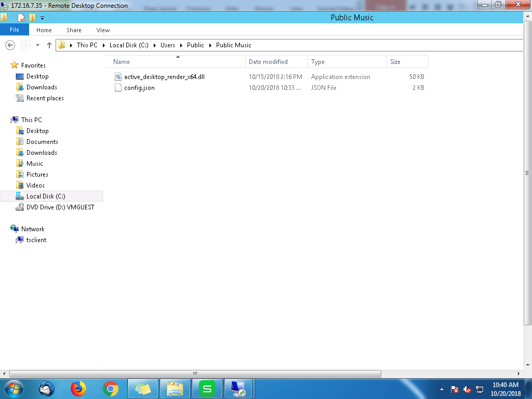Sort files by Date modified column

pyautogui.click(x=268, y=62)
